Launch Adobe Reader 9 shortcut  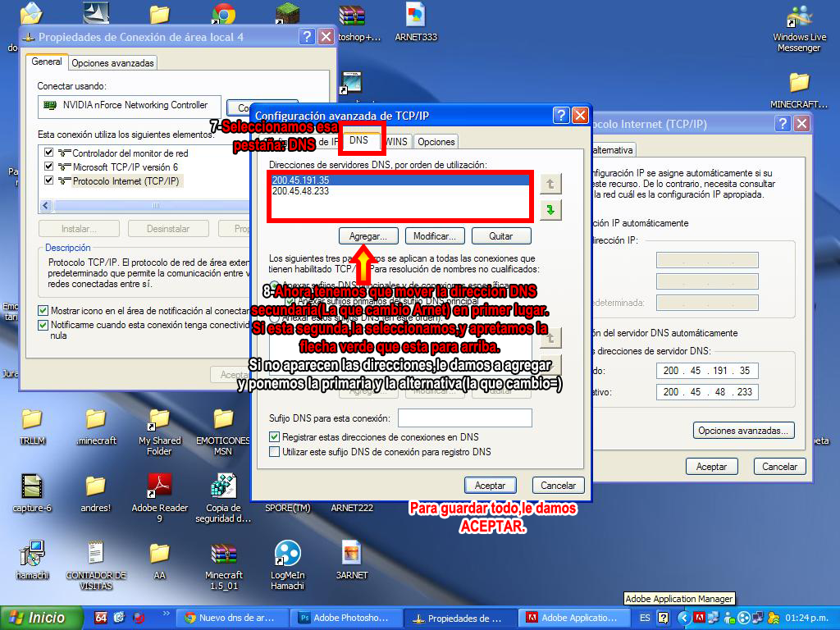(x=160, y=498)
